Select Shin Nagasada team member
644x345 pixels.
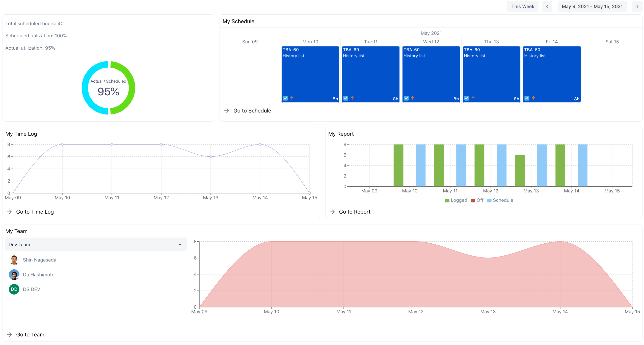(39, 260)
